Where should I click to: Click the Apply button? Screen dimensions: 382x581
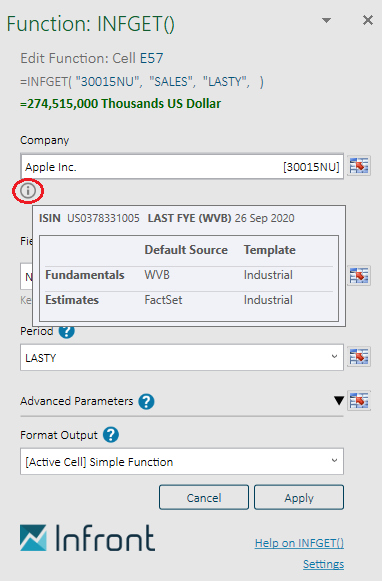point(299,497)
